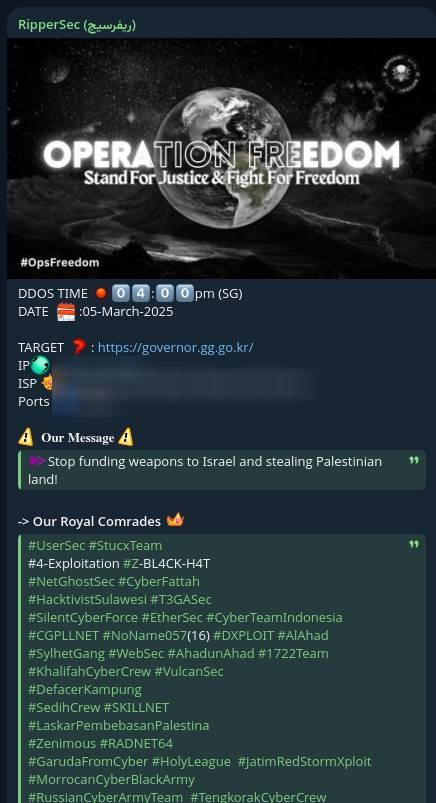Click the globe emoji next to IP
Screen dimensions: 436x803
pyautogui.click(x=40, y=366)
